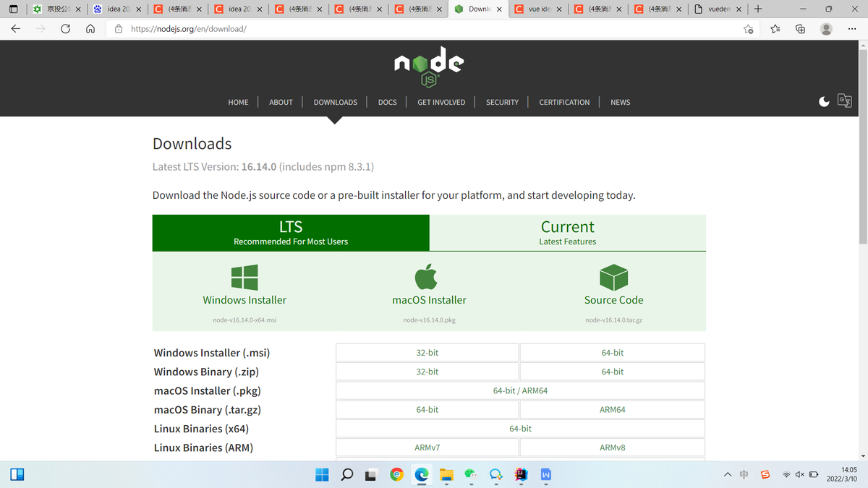
Task: Open SECURITY in site navigation
Action: 502,102
